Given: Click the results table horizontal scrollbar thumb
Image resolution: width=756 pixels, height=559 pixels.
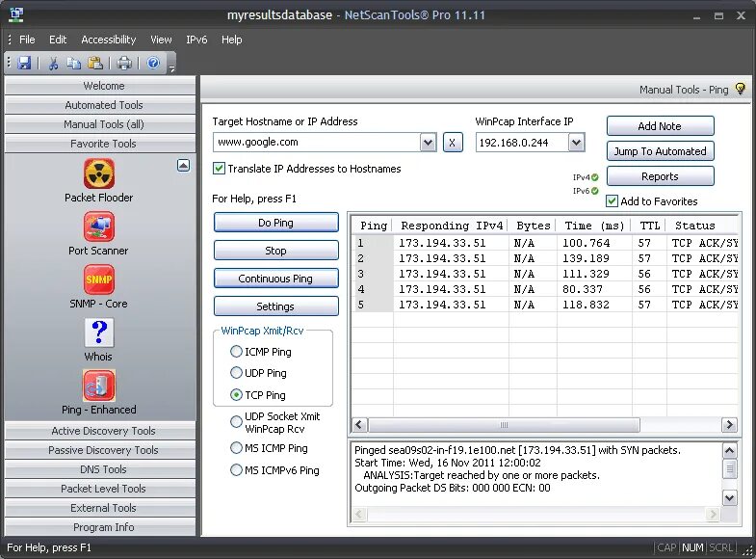Looking at the screenshot, I should coord(504,425).
